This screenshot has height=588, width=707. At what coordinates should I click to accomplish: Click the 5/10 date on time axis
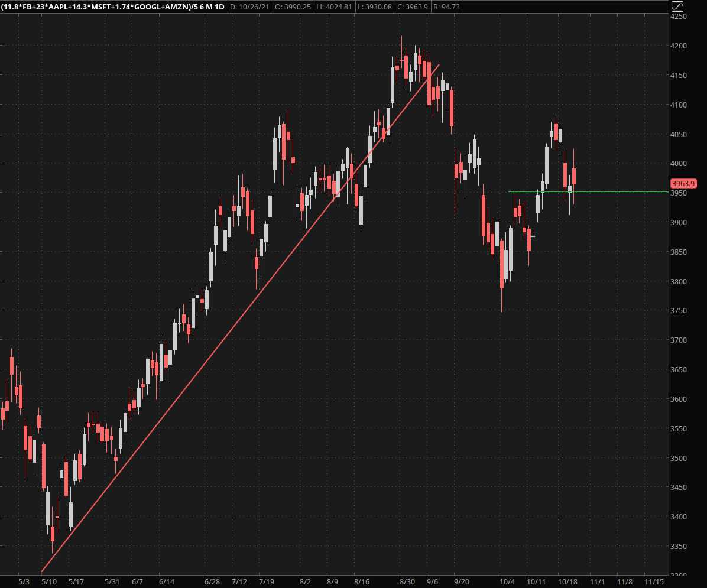[x=48, y=582]
